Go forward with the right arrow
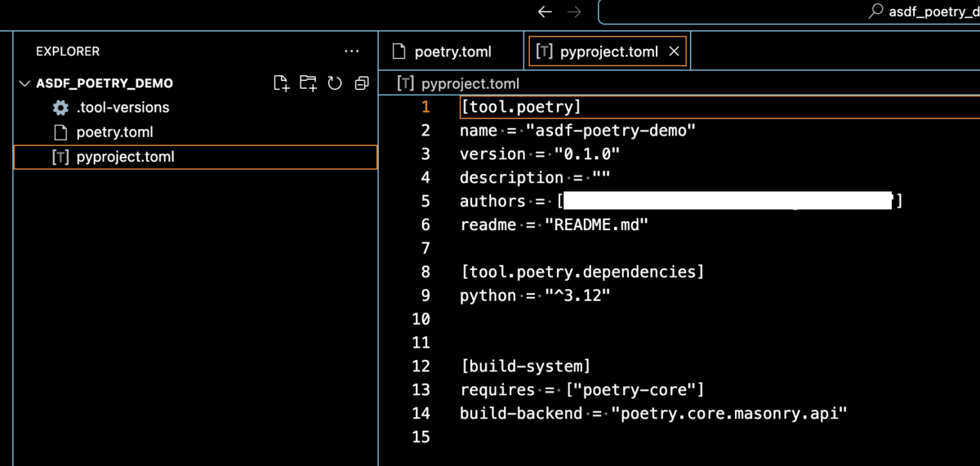Screen dimensions: 980x466 coord(574,11)
